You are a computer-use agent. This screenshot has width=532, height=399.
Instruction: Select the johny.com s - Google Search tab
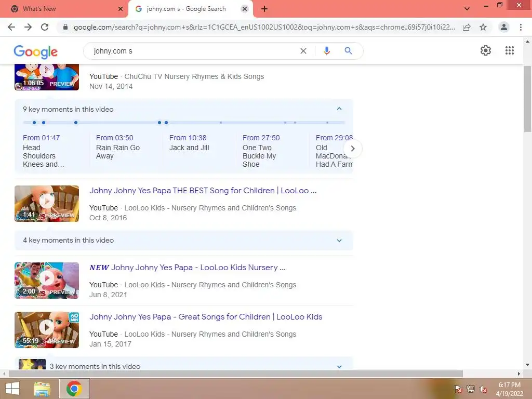[190, 9]
